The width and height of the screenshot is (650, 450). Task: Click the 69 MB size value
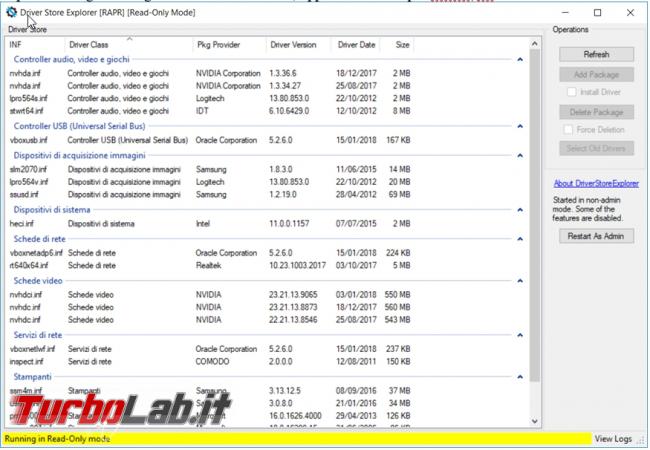[x=399, y=194]
